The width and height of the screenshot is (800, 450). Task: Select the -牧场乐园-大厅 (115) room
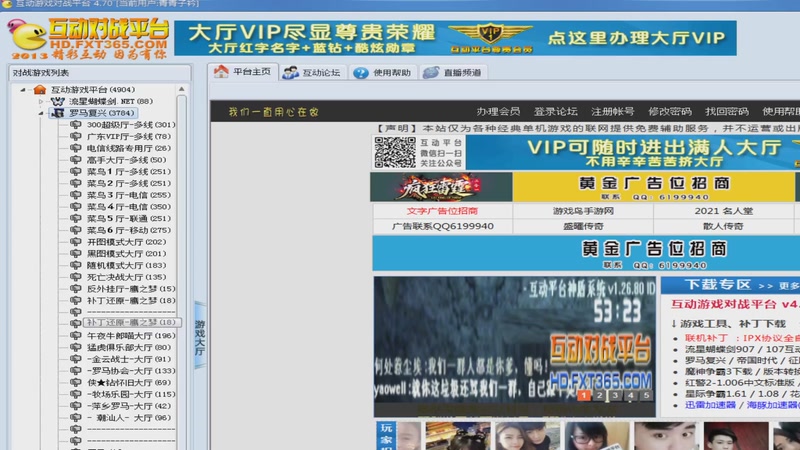tap(131, 394)
